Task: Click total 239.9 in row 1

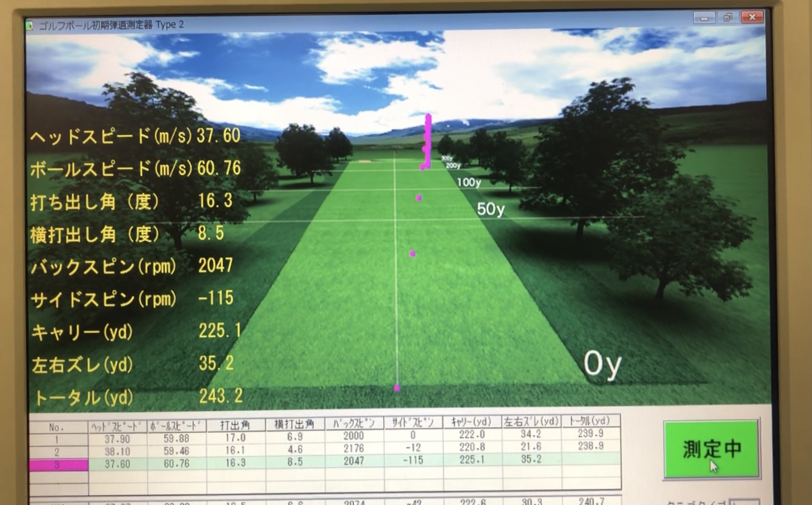Action: click(x=591, y=433)
